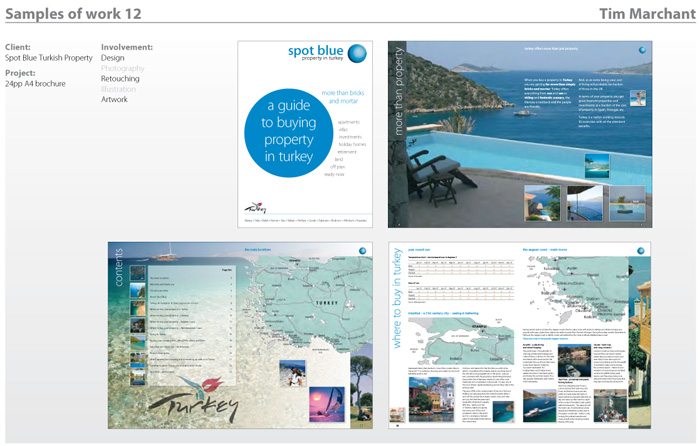Click the colourful harbour town photo
This screenshot has height=446, width=700.
click(431, 400)
